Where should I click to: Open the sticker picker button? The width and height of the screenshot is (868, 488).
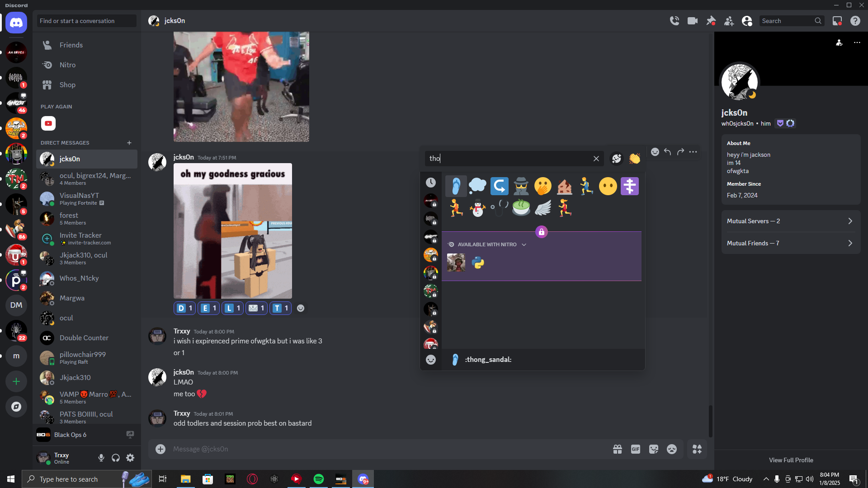pyautogui.click(x=653, y=449)
